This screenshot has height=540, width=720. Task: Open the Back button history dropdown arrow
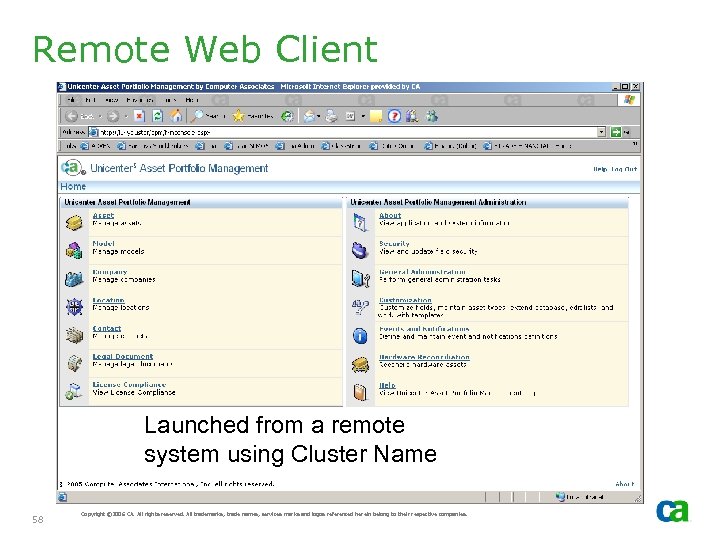(x=100, y=116)
